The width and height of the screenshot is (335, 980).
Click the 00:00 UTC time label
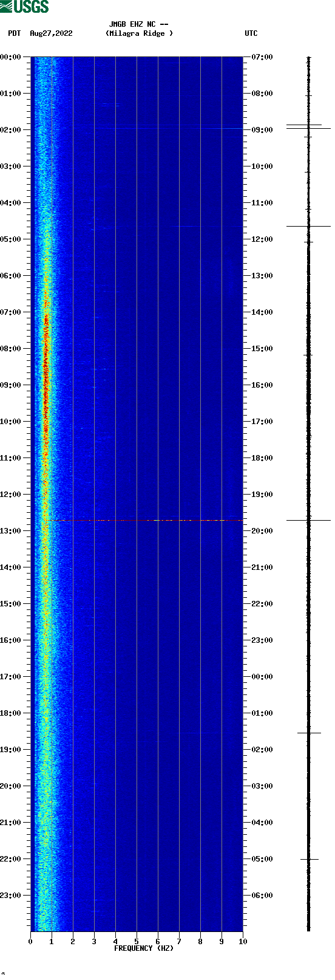(x=262, y=677)
